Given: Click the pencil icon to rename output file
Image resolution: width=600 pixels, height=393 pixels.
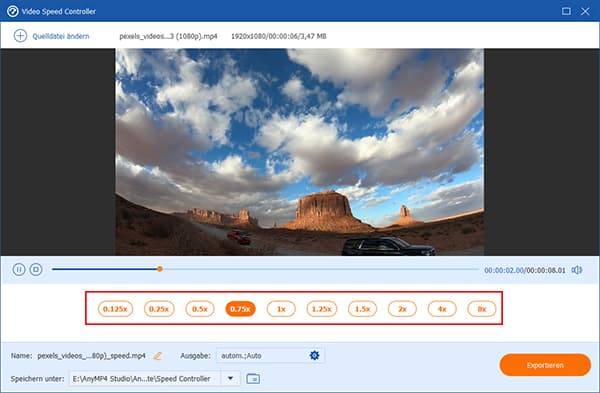Looking at the screenshot, I should 158,356.
